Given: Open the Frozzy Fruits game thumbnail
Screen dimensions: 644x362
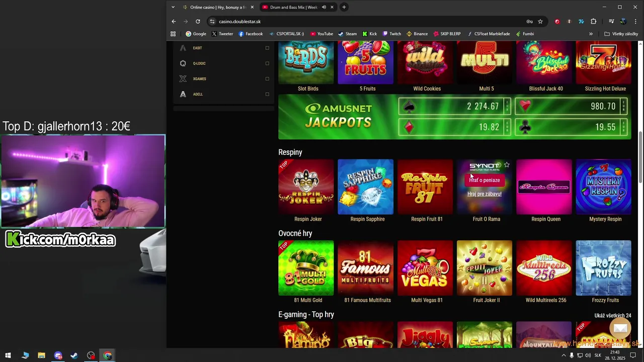Looking at the screenshot, I should coord(604,268).
